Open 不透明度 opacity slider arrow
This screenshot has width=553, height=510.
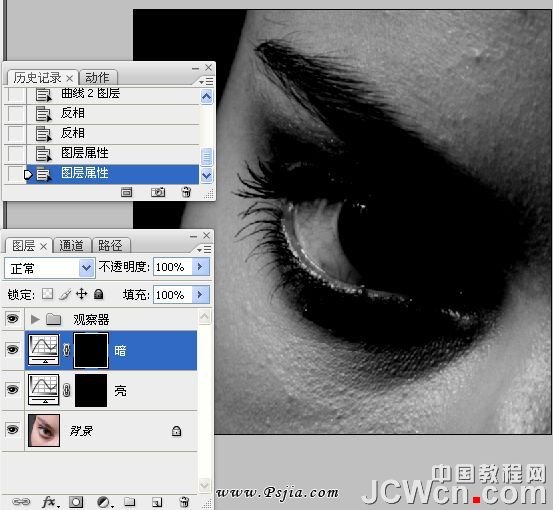[201, 267]
